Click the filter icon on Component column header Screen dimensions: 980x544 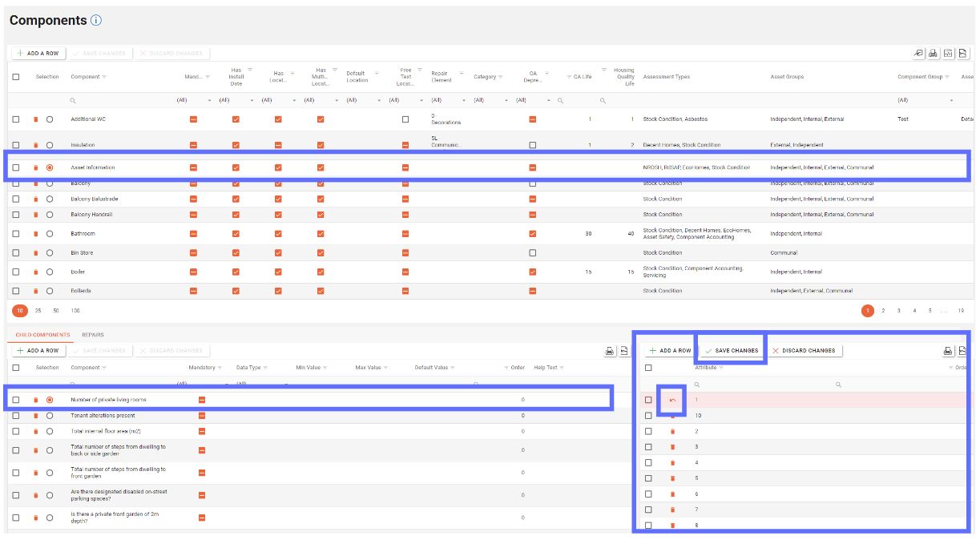pyautogui.click(x=104, y=77)
